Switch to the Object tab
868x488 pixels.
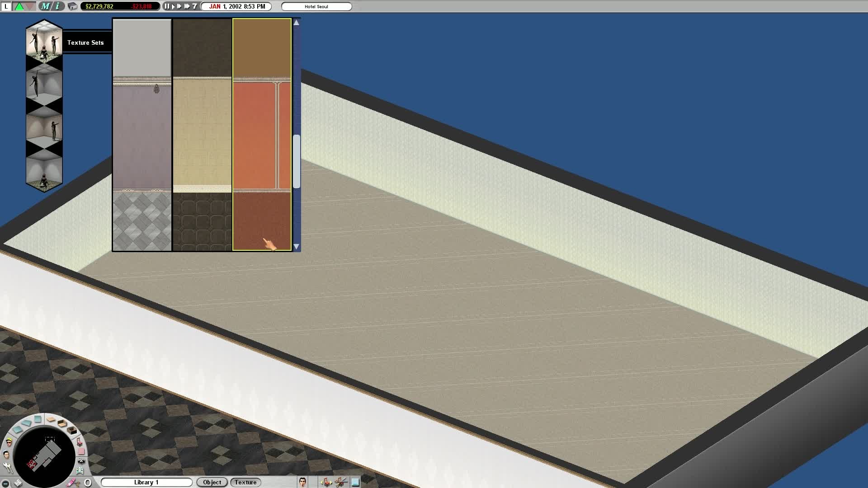212,482
